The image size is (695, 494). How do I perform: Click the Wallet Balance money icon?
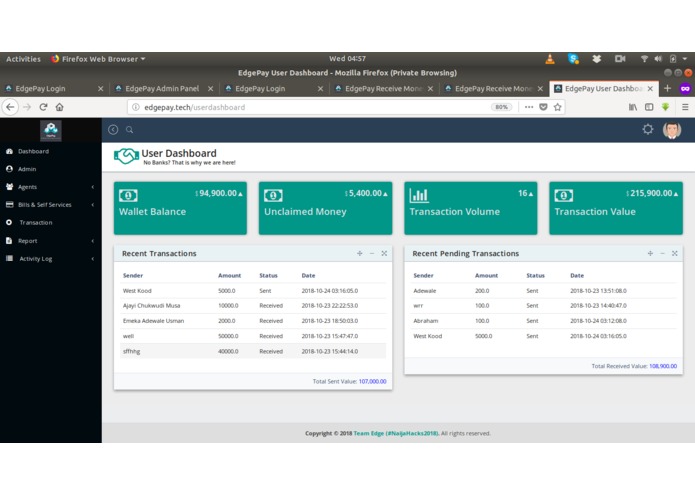pos(128,195)
